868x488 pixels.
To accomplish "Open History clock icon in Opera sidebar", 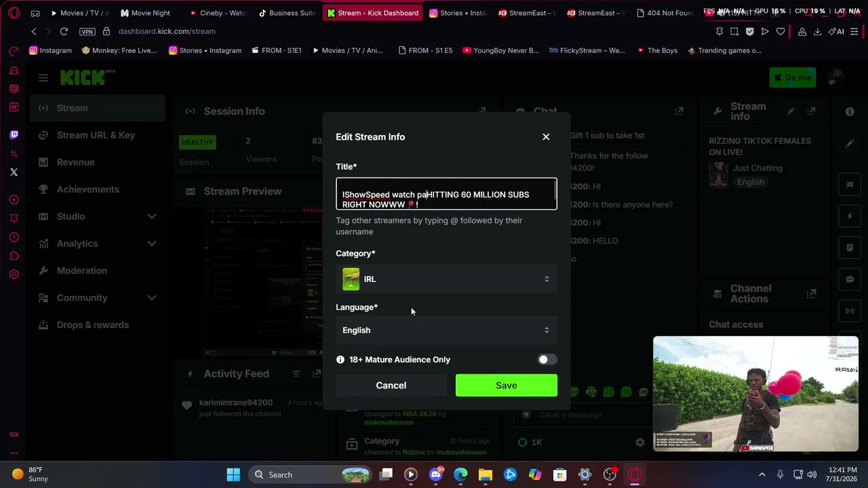I will point(14,237).
